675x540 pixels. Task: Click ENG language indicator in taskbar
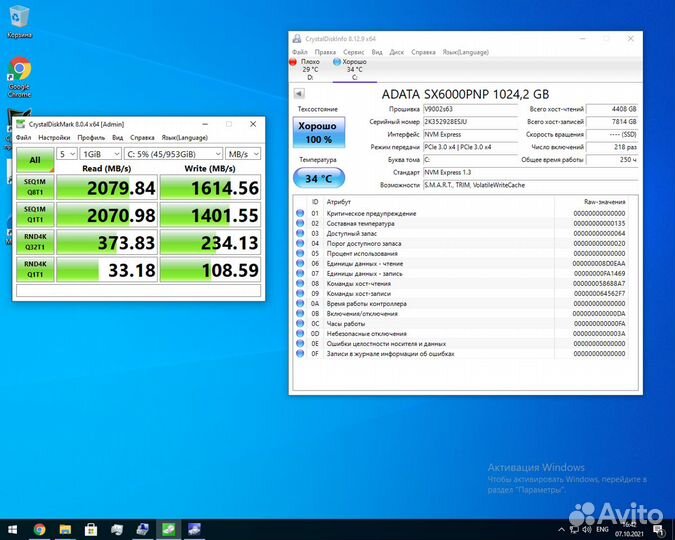click(602, 529)
